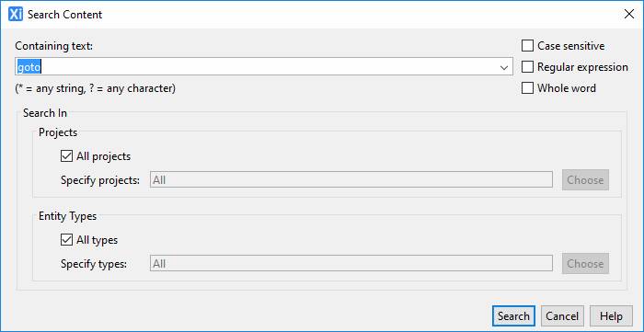Viewport: 644px width, 332px height.
Task: Click the Specify projects text field
Action: (351, 179)
